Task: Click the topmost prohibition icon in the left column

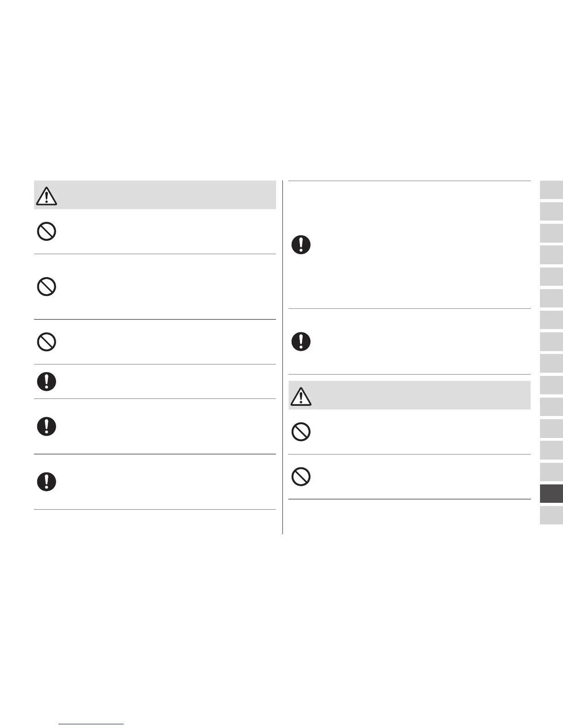Action: tap(46, 231)
